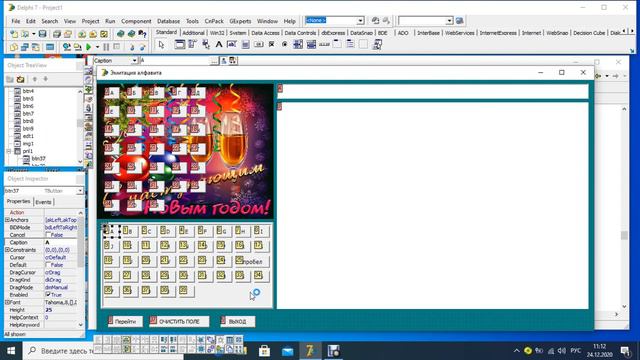This screenshot has width=640, height=360.
Task: Pick the Memo component in the palette
Action: [245, 45]
